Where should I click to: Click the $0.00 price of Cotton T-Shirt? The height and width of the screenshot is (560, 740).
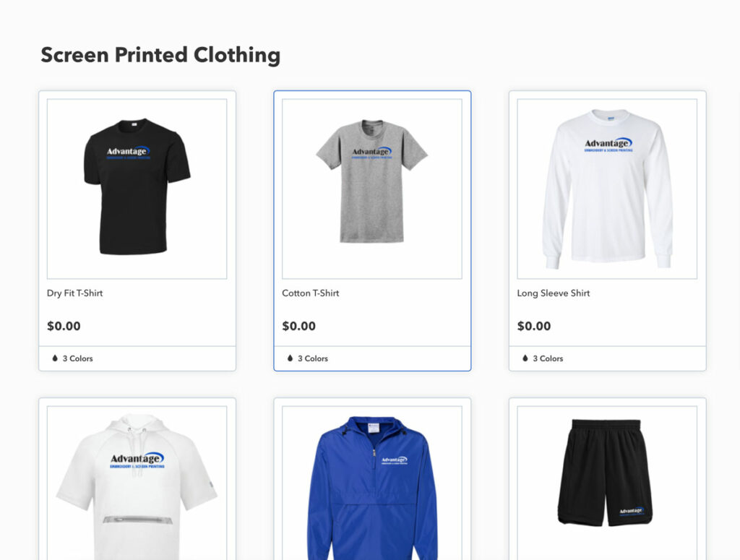click(x=298, y=326)
